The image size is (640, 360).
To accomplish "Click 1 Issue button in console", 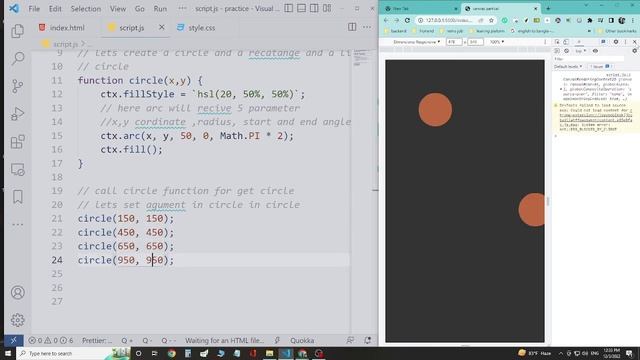I will [600, 66].
